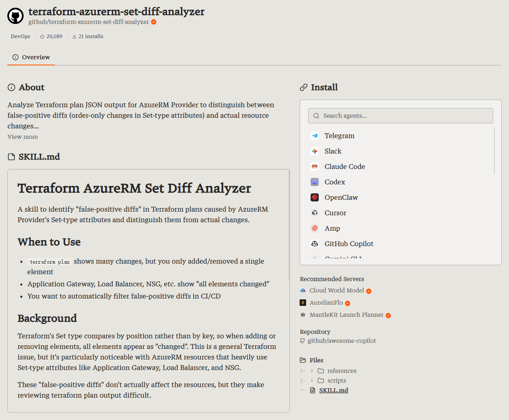Click the agents list scrollbar
Image resolution: width=509 pixels, height=420 pixels.
494,151
